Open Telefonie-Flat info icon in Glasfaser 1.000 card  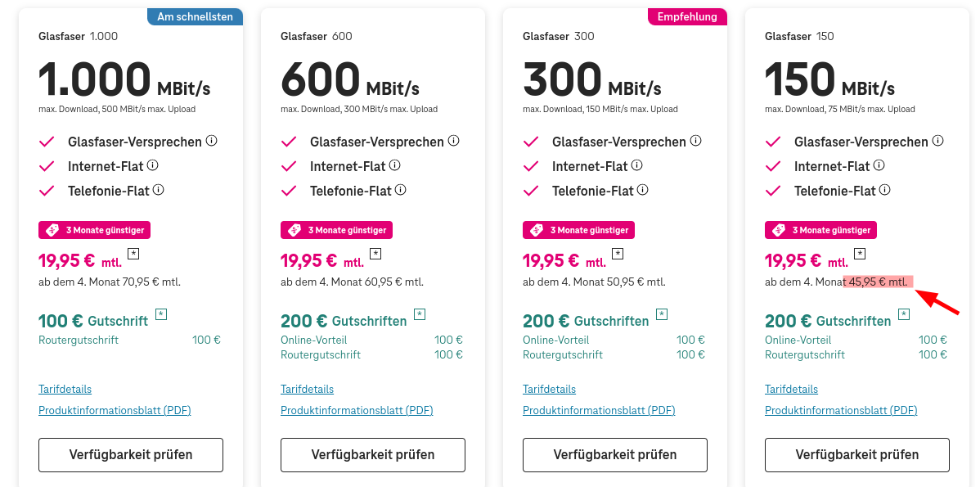point(158,189)
